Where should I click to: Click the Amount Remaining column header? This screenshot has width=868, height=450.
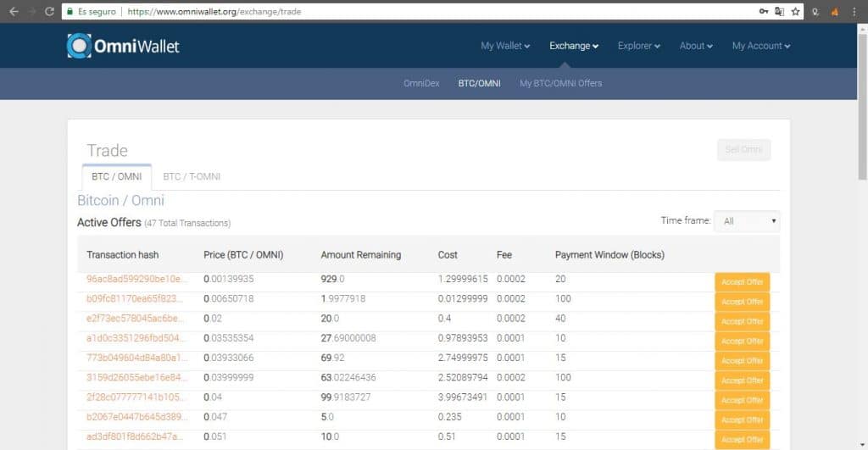coord(360,254)
